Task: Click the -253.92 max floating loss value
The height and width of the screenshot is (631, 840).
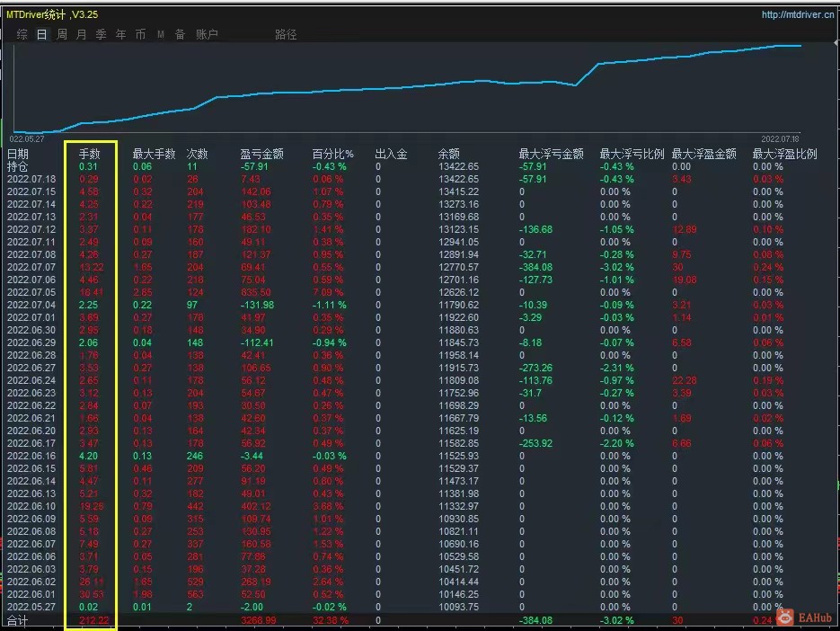Action: [535, 443]
